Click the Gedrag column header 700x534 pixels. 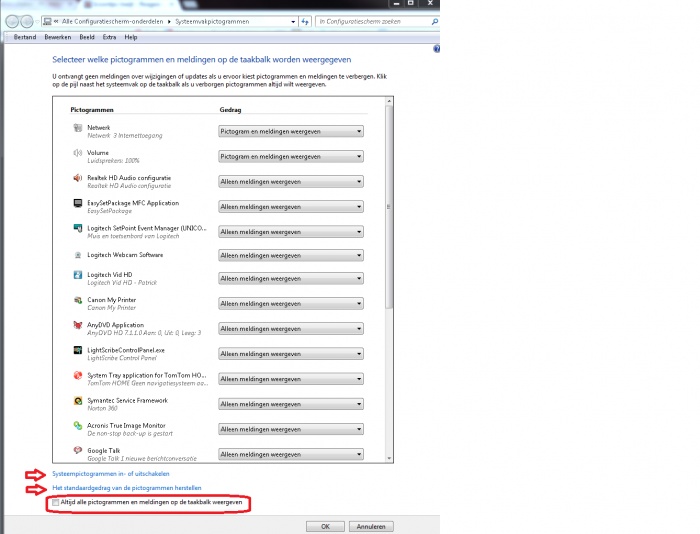(230, 110)
